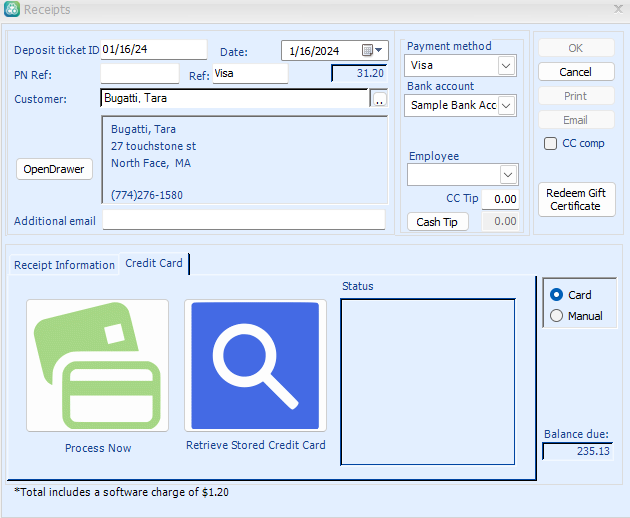
Task: Click the Process Now label
Action: [x=98, y=448]
